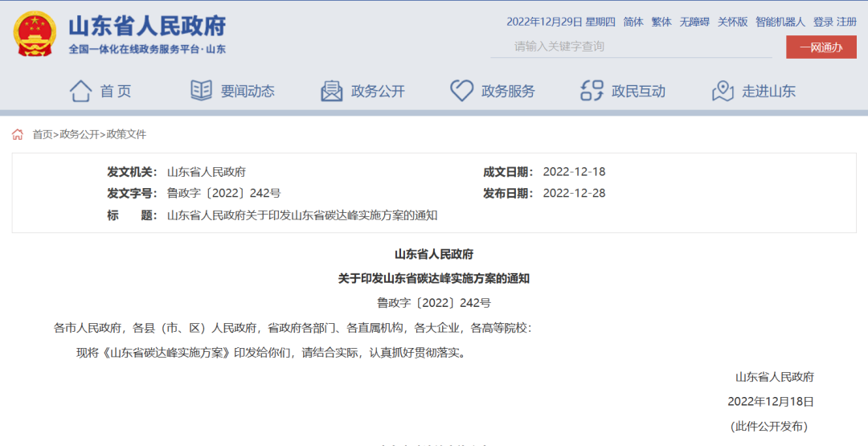The width and height of the screenshot is (868, 446).
Task: Click the note (此件公开发布)
Action: click(771, 426)
